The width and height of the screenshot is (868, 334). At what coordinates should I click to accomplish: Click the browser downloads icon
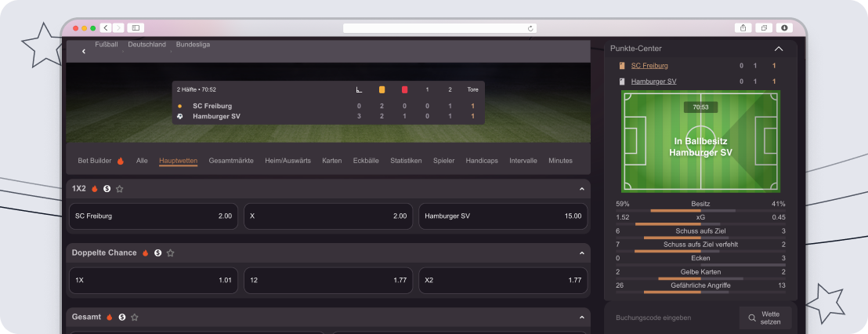click(784, 27)
